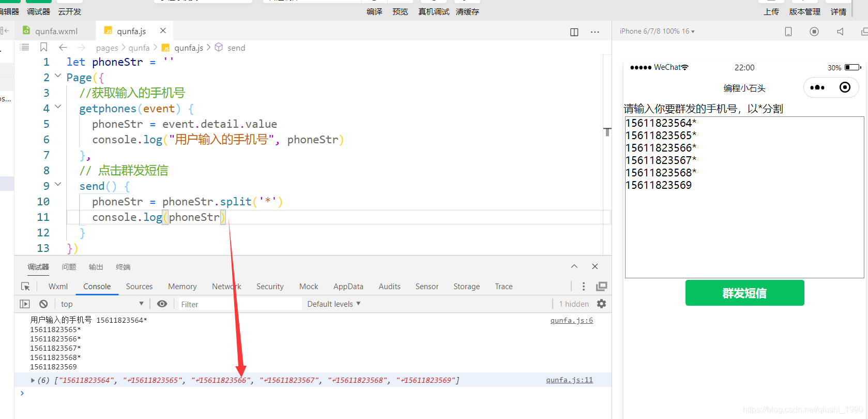
Task: Click the 清缓存 toolbar button
Action: click(x=467, y=11)
